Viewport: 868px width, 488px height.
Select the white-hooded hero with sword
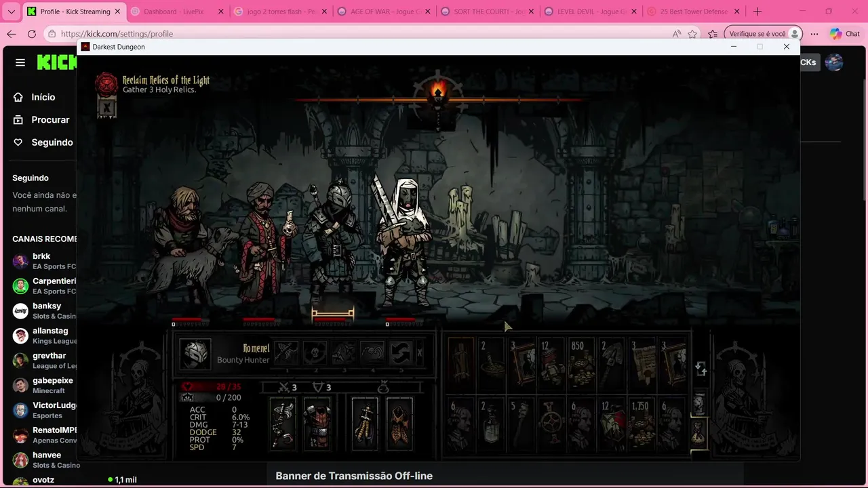[403, 241]
